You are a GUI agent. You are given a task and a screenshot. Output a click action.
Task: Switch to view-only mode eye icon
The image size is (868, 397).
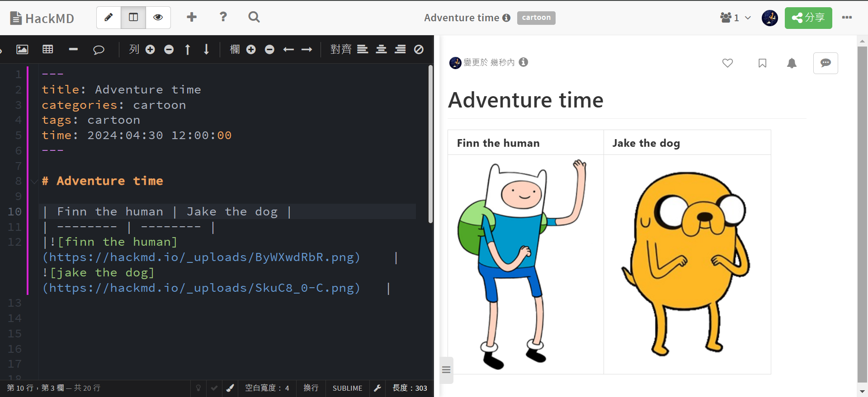[158, 18]
